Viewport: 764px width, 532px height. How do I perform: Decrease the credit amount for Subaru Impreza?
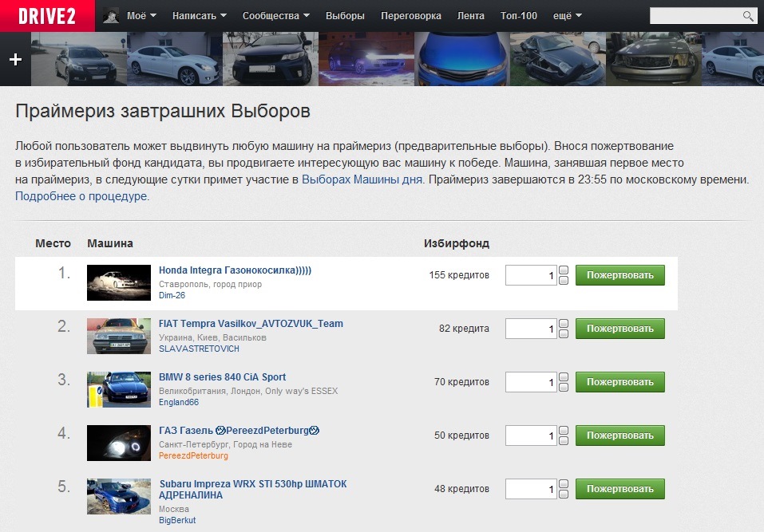click(x=564, y=495)
